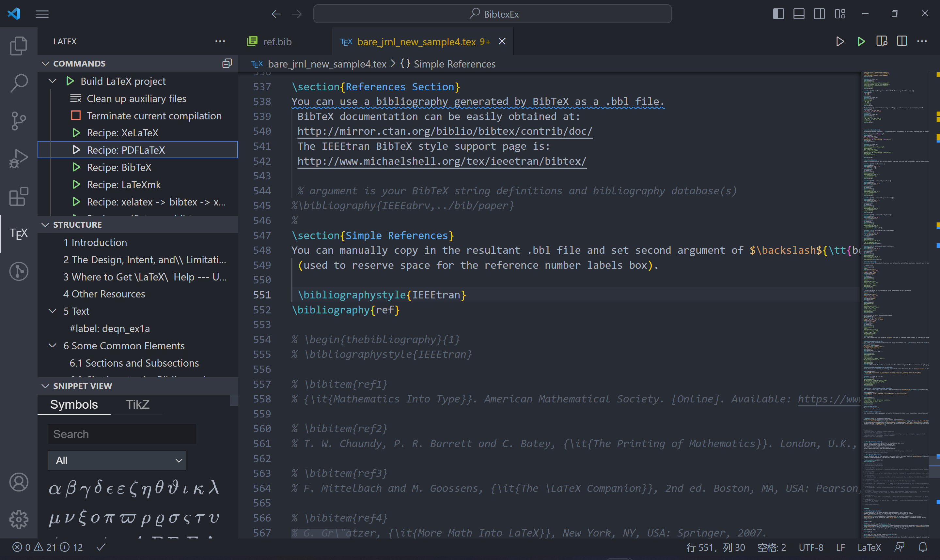This screenshot has width=940, height=560.
Task: Collapse the COMMANDS section
Action: pos(45,63)
